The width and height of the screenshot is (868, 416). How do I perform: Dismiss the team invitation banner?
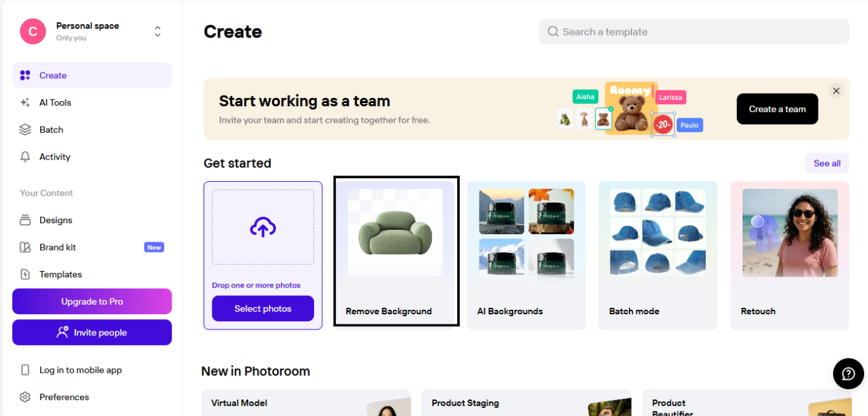coord(836,91)
